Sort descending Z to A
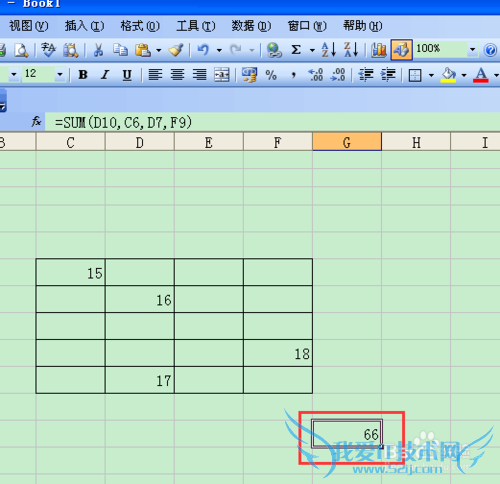The image size is (500, 484). pos(351,50)
